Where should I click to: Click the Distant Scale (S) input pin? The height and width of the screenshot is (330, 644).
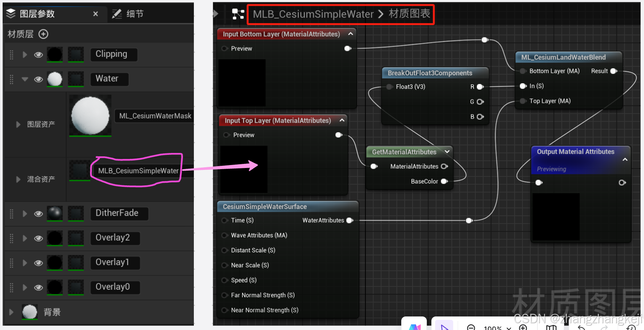[x=225, y=251]
